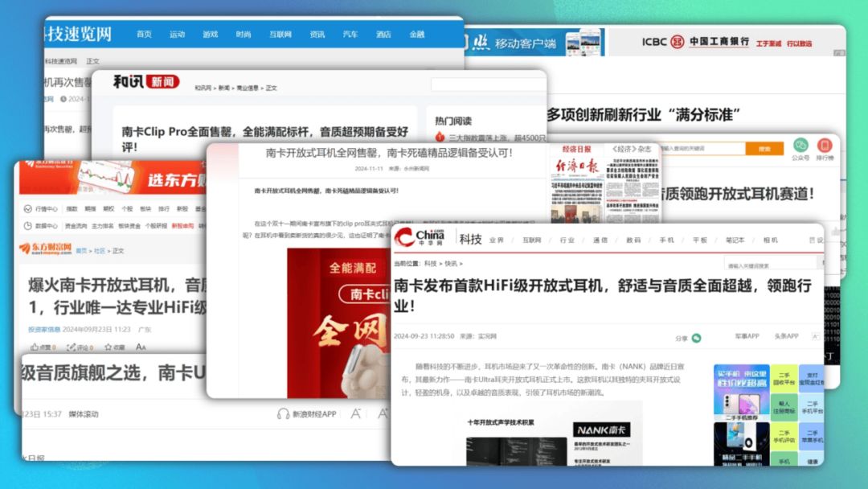Screen dimensions: 868x489
Task: Select 平板 in the 中华网 科技 nav
Action: click(x=700, y=240)
